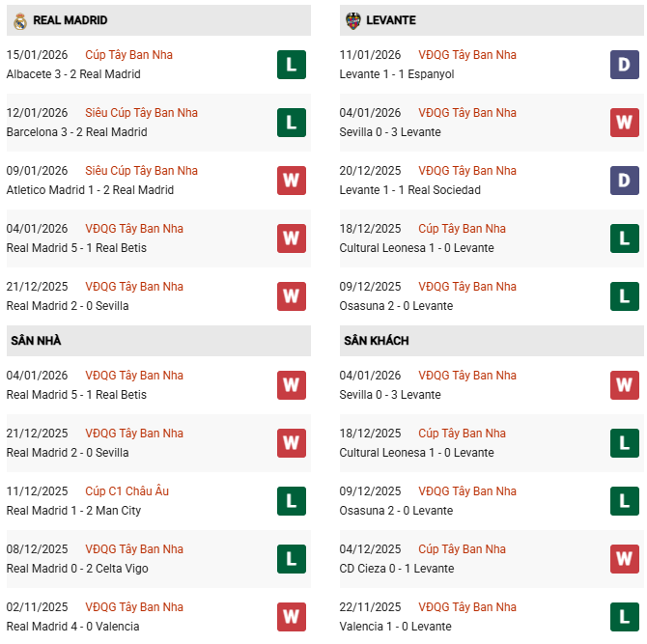Click the W badge for Atletico Madrid 1-2 Real Madrid
This screenshot has height=644, width=647.
(292, 181)
